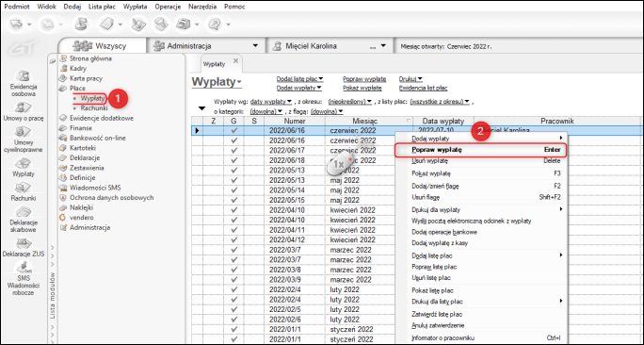Open the Narzędzia menu
This screenshot has width=644, height=345.
pyautogui.click(x=202, y=7)
